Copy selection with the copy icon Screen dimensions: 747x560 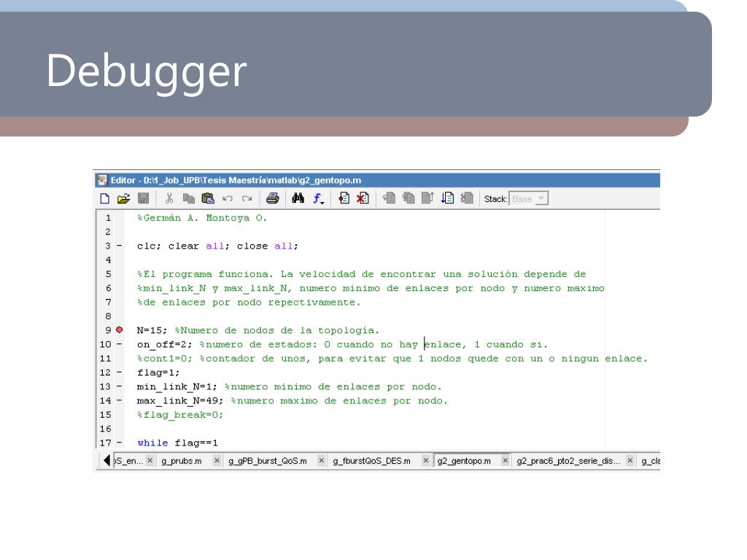click(x=189, y=198)
